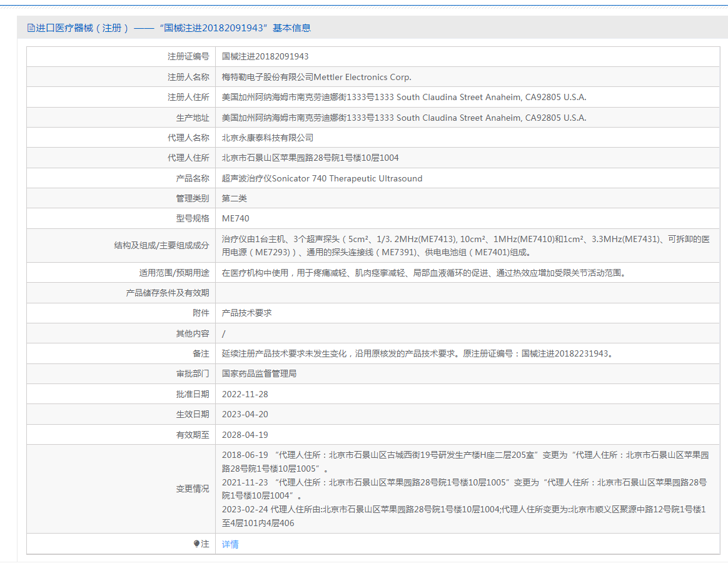Click the model value ME740
The height and width of the screenshot is (563, 728).
[x=235, y=218]
